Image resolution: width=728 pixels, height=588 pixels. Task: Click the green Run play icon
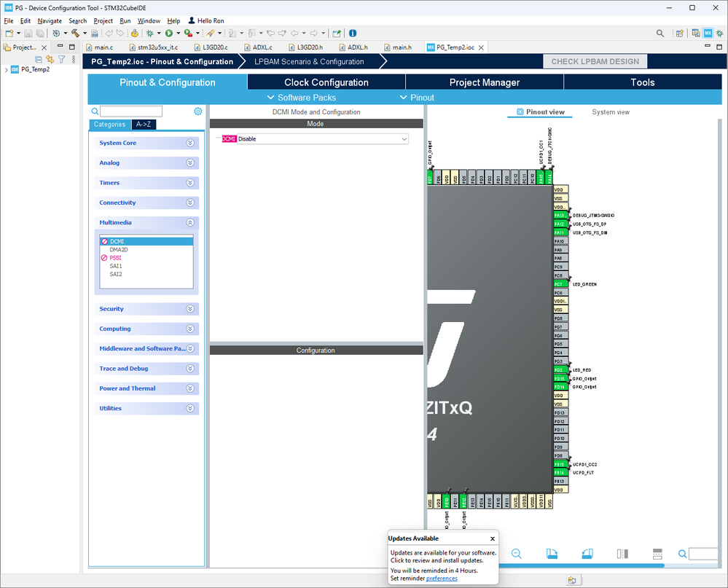click(169, 34)
